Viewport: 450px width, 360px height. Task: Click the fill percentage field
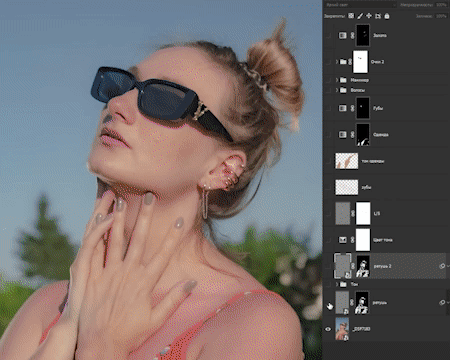(441, 16)
